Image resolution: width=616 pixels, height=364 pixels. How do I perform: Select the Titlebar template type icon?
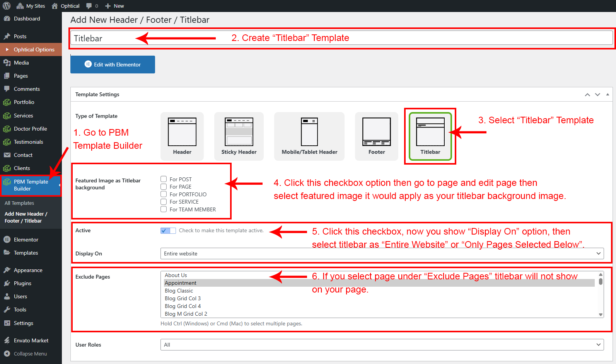coord(430,132)
